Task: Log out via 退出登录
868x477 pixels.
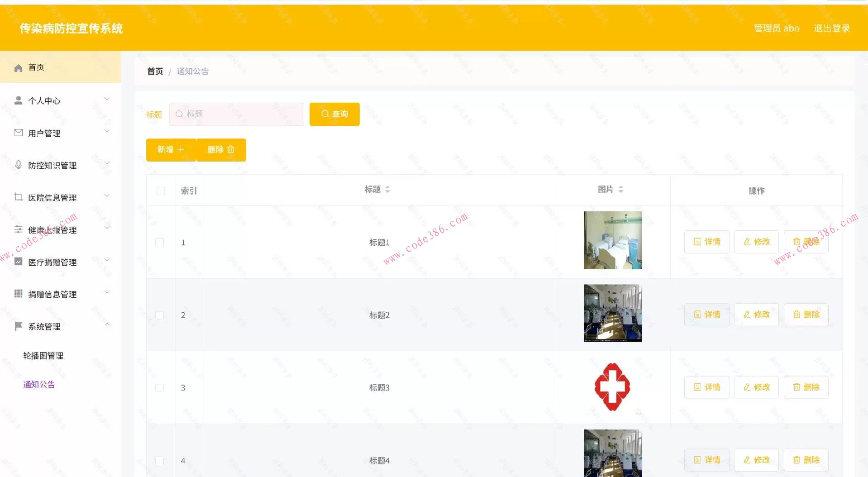Action: click(832, 29)
